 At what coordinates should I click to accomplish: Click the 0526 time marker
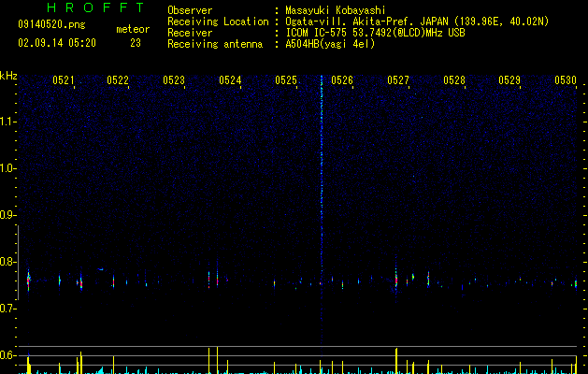coord(342,79)
